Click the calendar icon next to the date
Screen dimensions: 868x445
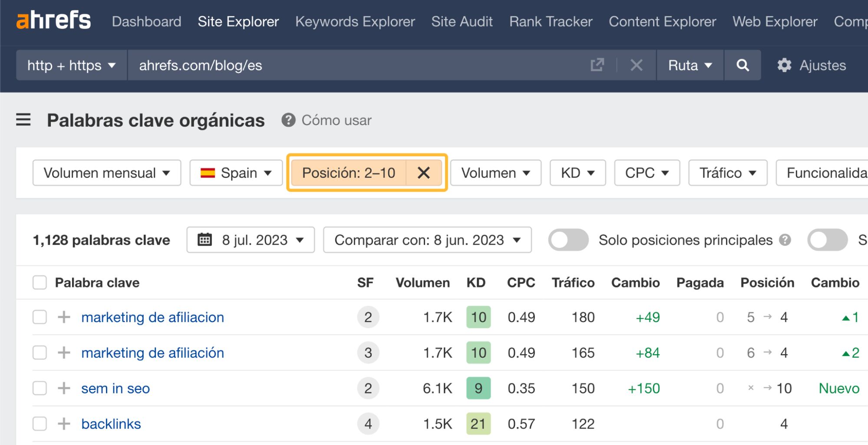coord(205,239)
